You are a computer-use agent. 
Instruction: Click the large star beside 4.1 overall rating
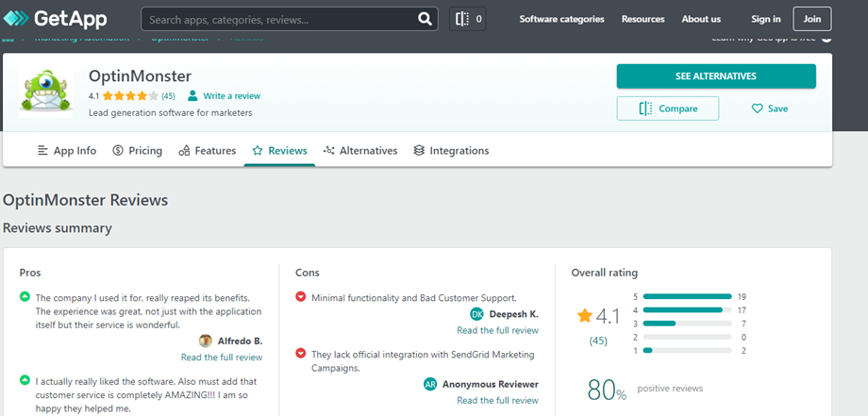(x=585, y=316)
